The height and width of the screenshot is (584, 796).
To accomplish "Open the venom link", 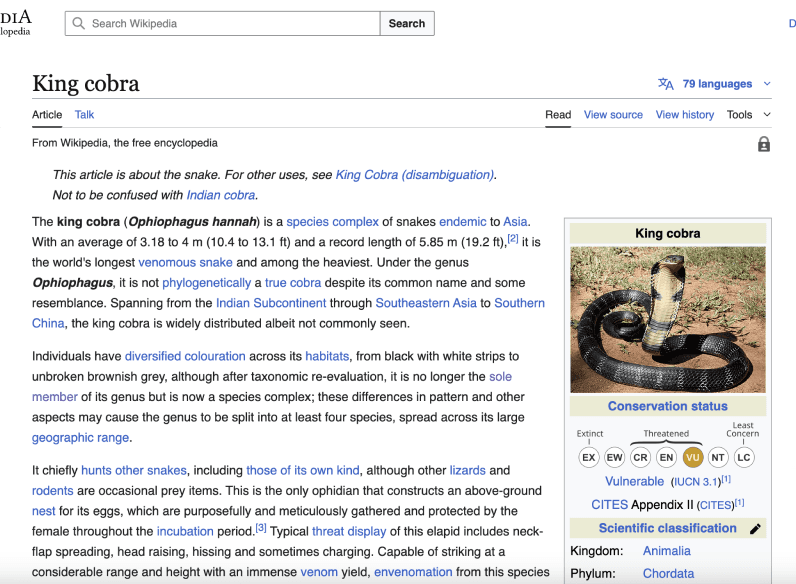I will pyautogui.click(x=319, y=572).
